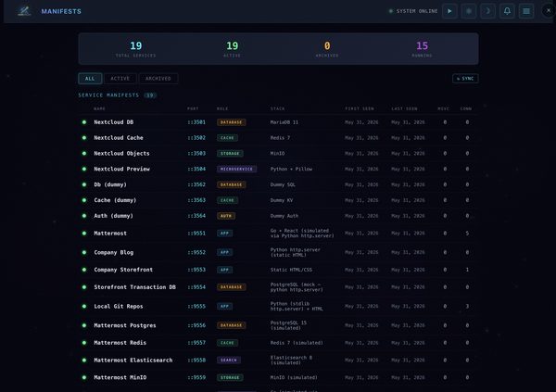Switch to the ARCHIVED filter tab

[158, 79]
